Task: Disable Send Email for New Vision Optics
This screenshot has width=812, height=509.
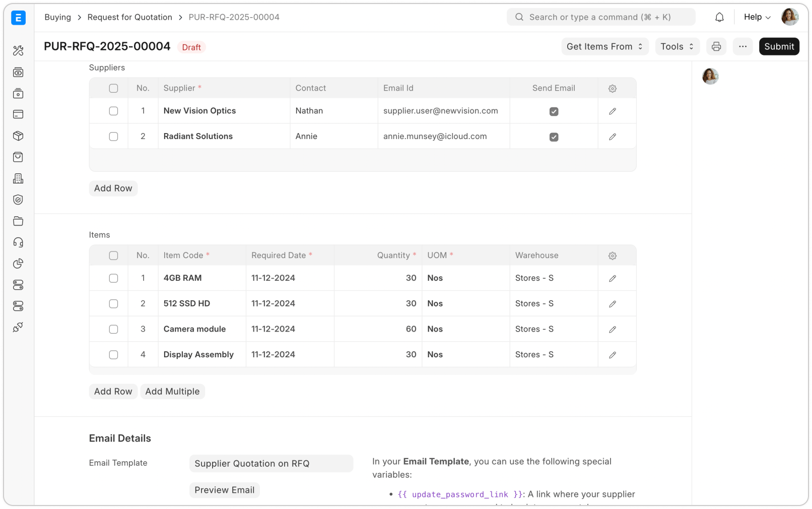Action: coord(553,111)
